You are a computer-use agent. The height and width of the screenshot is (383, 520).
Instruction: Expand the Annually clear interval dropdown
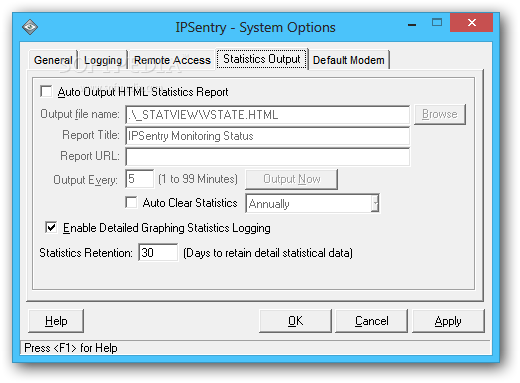point(375,203)
